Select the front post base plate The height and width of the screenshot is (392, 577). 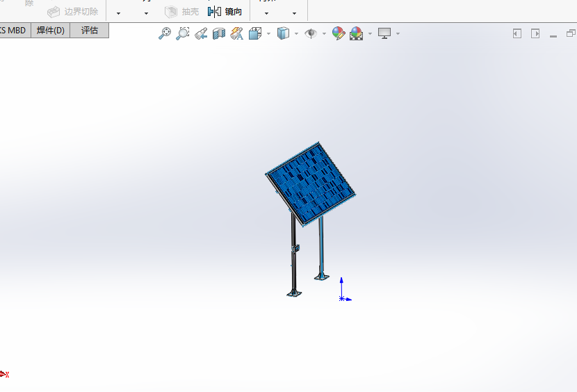[x=294, y=293]
